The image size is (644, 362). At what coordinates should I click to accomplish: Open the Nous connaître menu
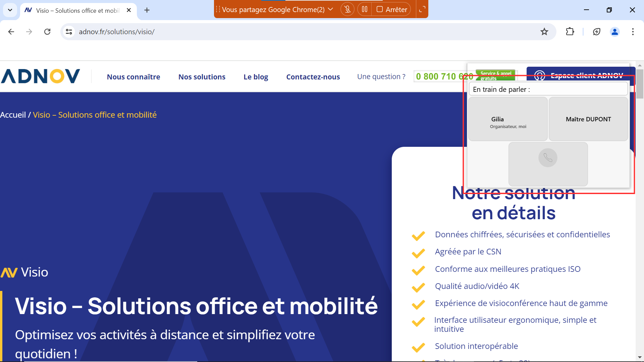pyautogui.click(x=133, y=77)
